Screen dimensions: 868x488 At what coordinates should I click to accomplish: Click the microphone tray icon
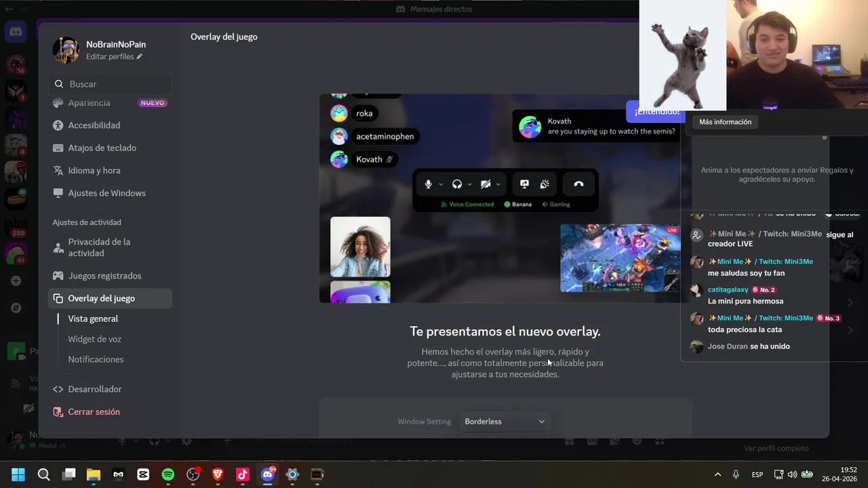(736, 474)
